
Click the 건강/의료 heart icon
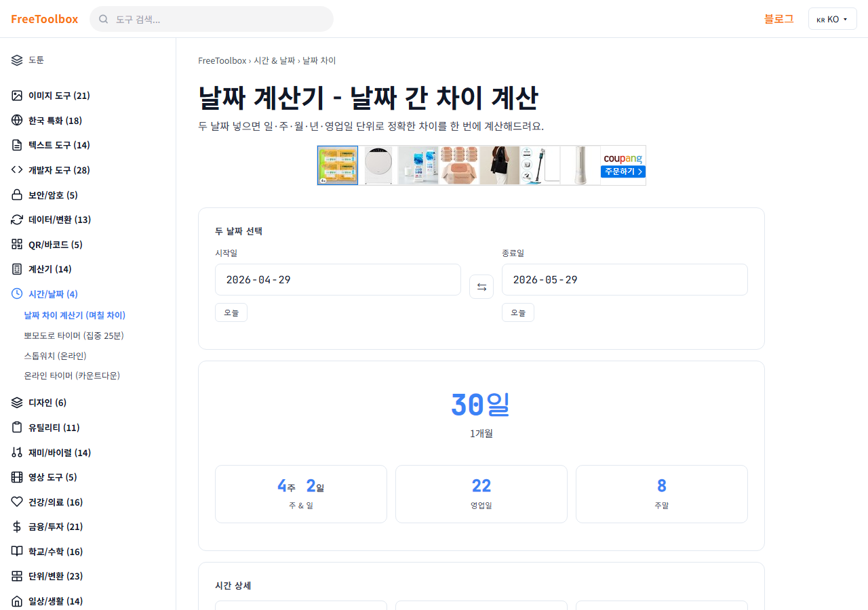(17, 502)
